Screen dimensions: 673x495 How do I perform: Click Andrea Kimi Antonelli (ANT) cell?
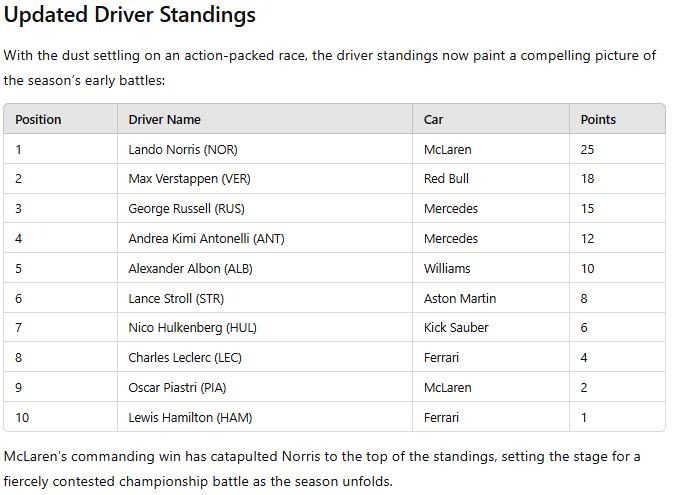click(x=206, y=239)
